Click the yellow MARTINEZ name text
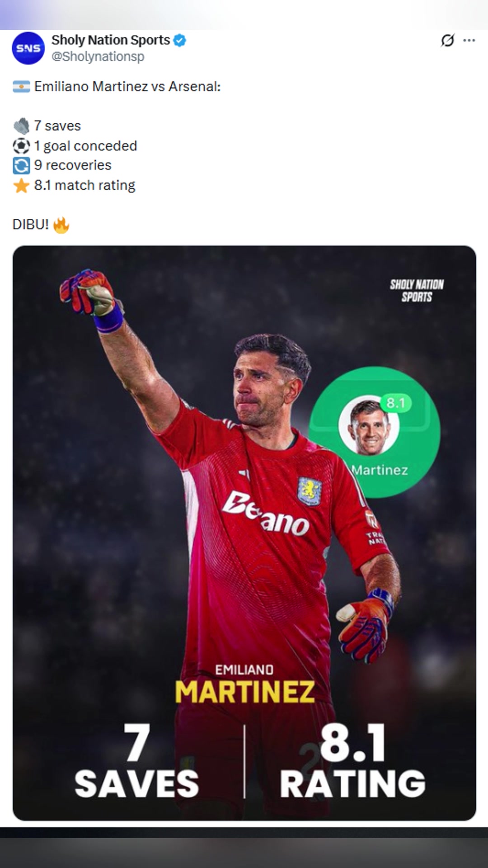This screenshot has height=868, width=488. (x=244, y=692)
